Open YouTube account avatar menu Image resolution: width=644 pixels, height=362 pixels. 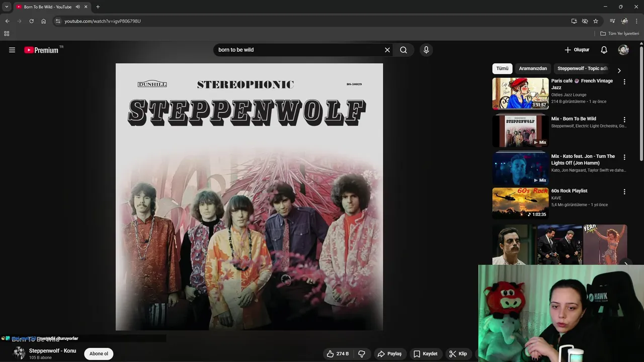623,50
